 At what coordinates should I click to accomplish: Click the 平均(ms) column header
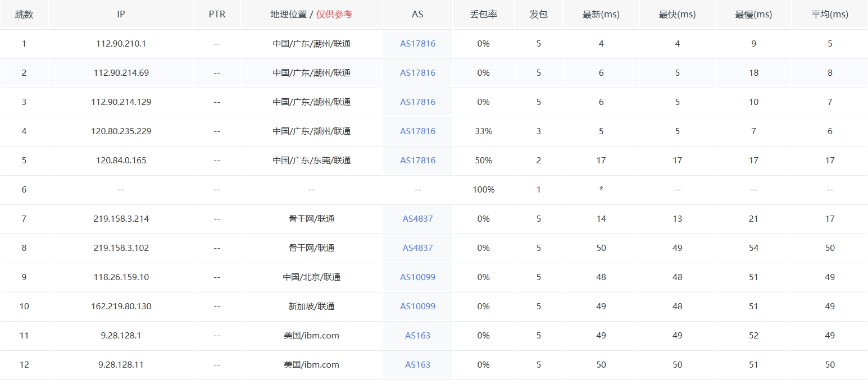(x=830, y=14)
